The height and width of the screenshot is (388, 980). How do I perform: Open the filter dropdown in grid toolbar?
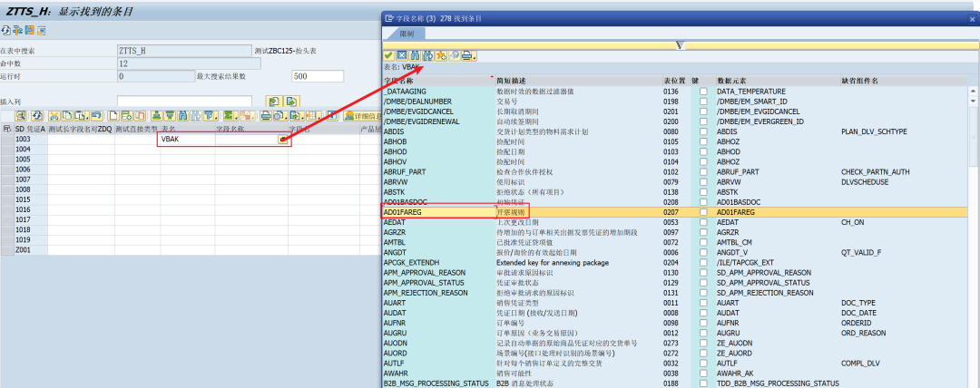click(216, 118)
